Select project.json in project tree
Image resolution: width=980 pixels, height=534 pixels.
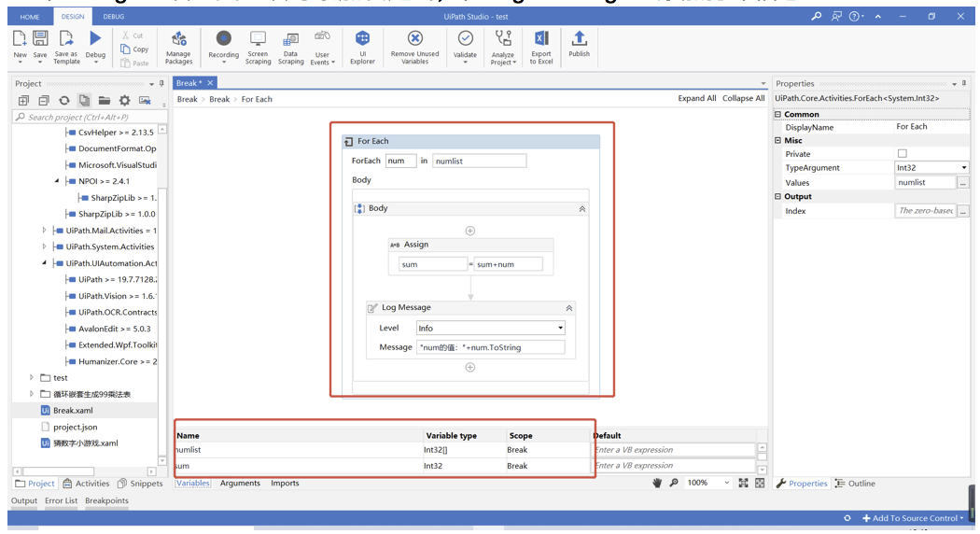[x=75, y=427]
